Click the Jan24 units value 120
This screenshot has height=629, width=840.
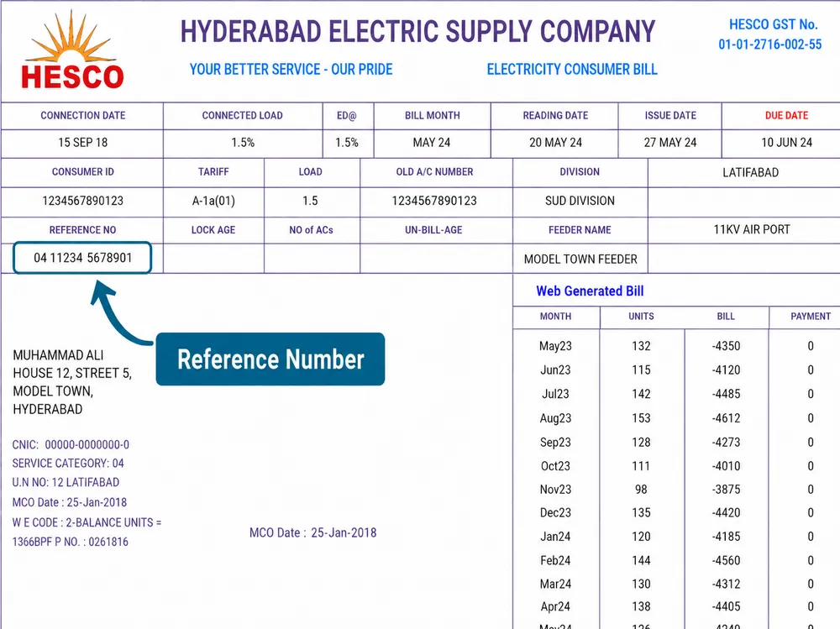641,537
